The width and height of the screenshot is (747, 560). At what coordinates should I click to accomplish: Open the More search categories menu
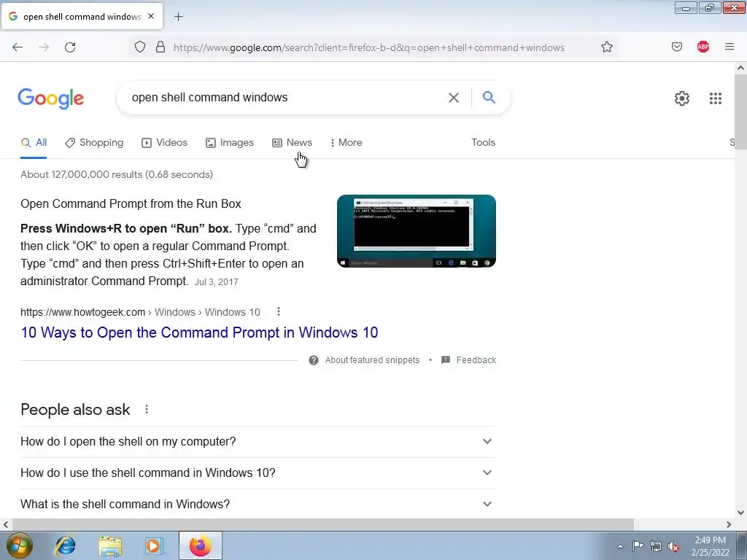[x=346, y=142]
